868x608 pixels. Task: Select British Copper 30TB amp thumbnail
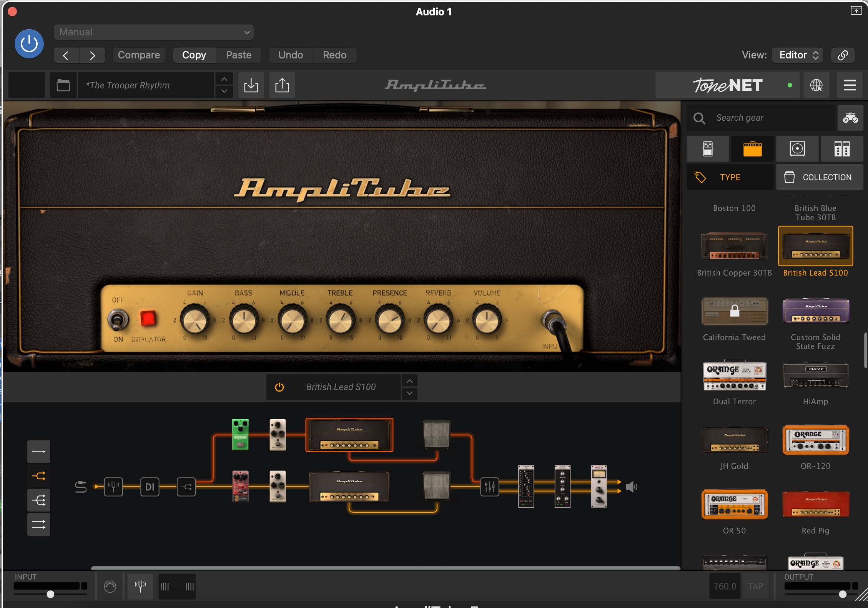point(734,247)
